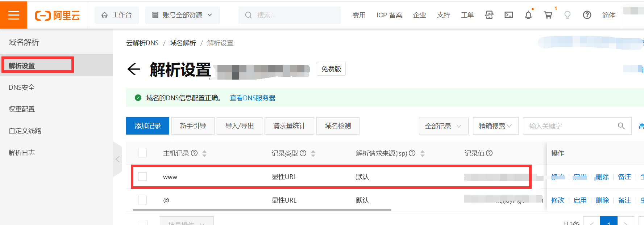
Task: Open the 企业 menu
Action: tap(419, 15)
